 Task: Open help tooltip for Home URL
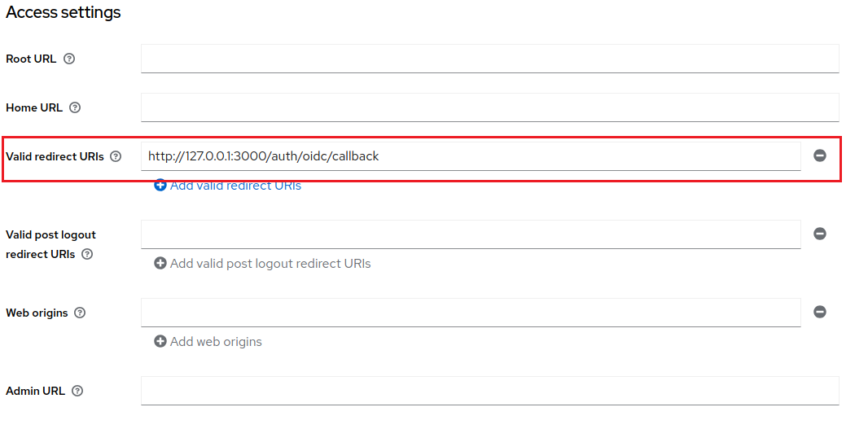click(75, 107)
